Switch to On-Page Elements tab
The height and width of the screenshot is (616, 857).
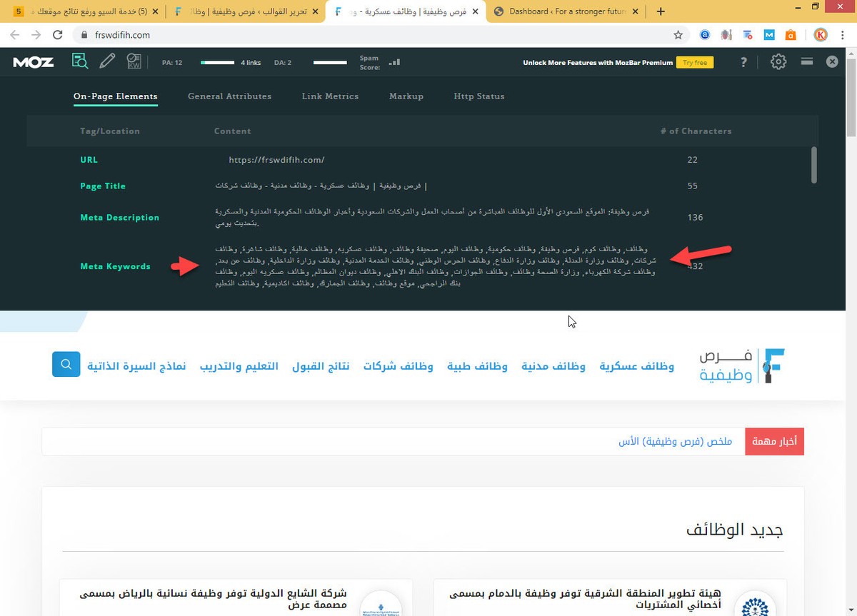[x=115, y=96]
